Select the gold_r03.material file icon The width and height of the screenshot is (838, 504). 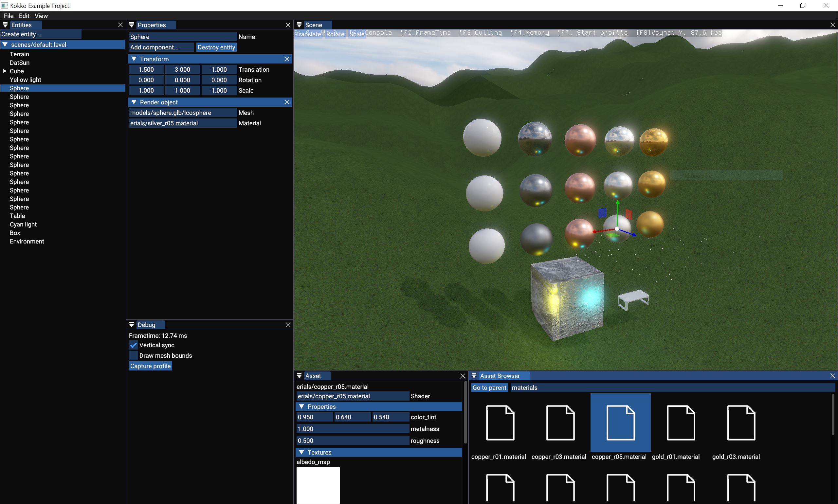(x=740, y=423)
